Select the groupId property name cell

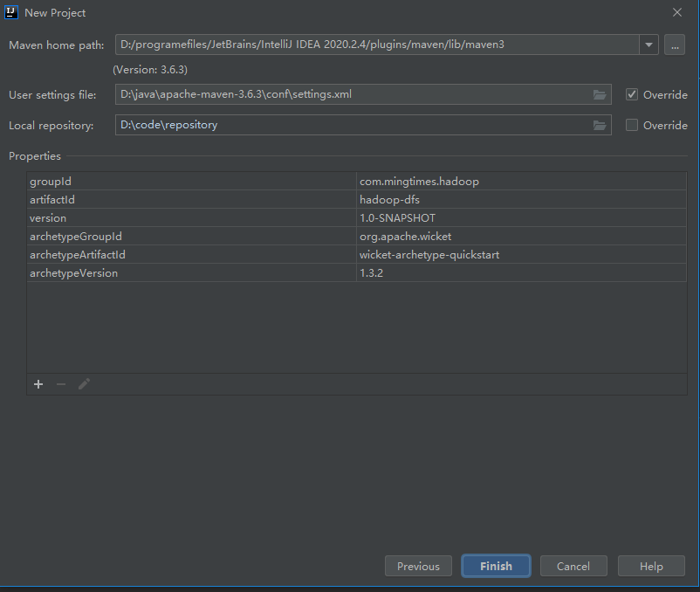pyautogui.click(x=191, y=182)
